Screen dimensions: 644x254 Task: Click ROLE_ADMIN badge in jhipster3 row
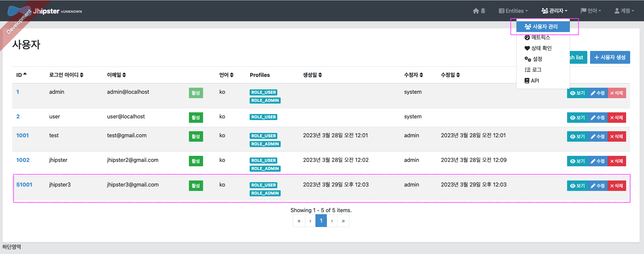pyautogui.click(x=265, y=193)
